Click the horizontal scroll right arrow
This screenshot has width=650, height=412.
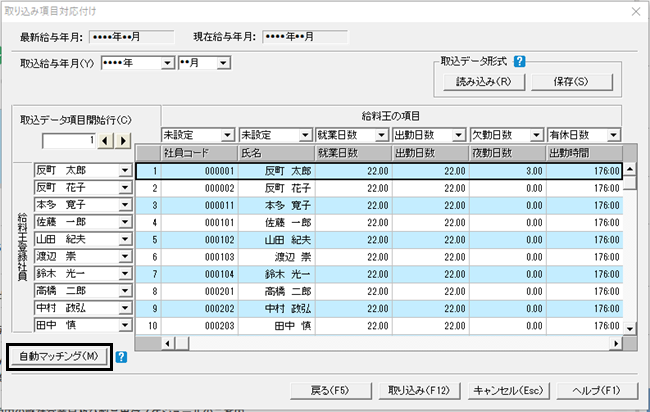pos(616,343)
